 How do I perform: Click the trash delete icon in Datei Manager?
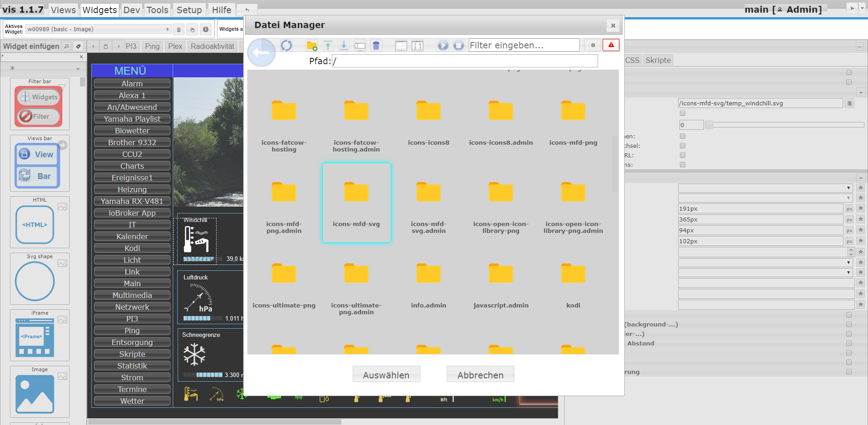pyautogui.click(x=376, y=45)
